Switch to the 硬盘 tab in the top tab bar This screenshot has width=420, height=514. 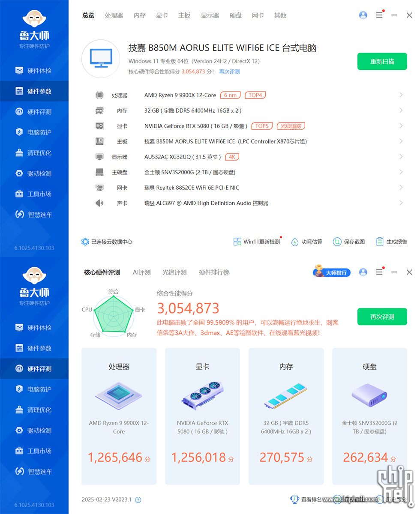tap(236, 15)
